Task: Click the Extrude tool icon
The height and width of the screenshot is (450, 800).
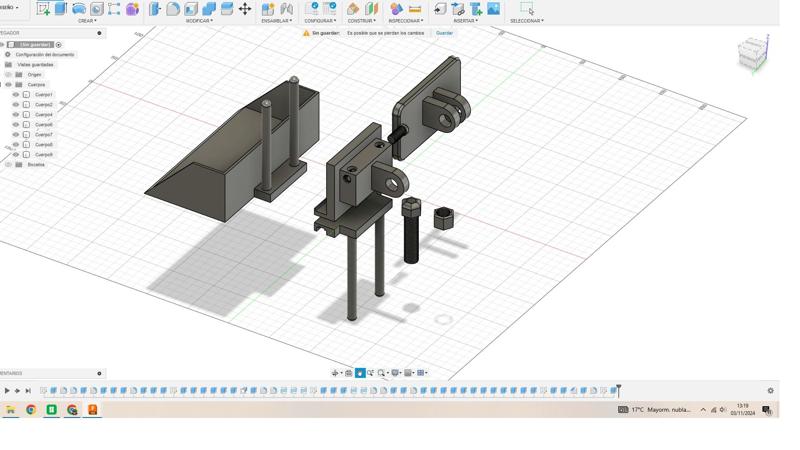Action: point(61,8)
